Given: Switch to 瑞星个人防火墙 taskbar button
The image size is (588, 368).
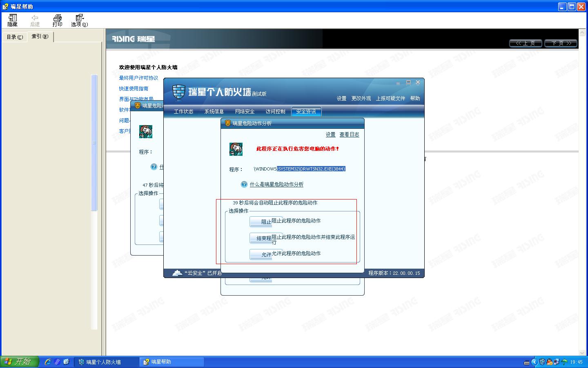Looking at the screenshot, I should (107, 362).
